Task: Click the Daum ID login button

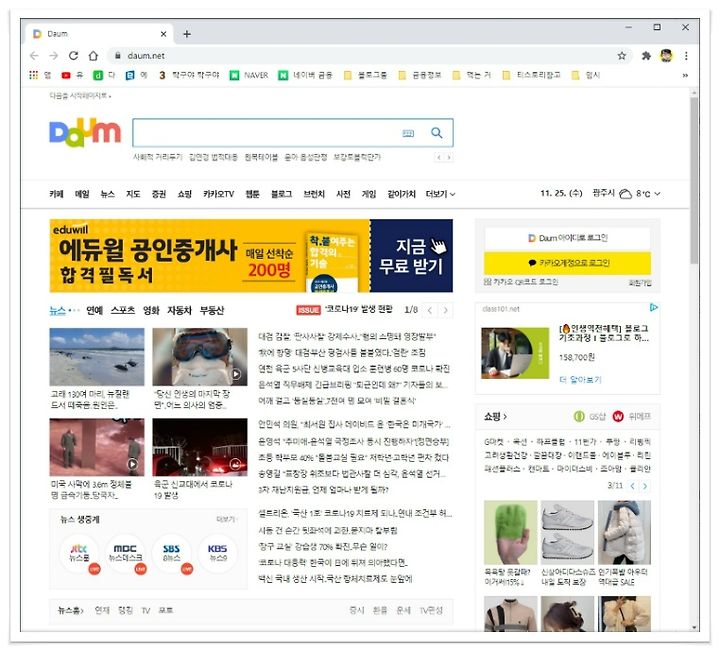Action: pos(568,238)
